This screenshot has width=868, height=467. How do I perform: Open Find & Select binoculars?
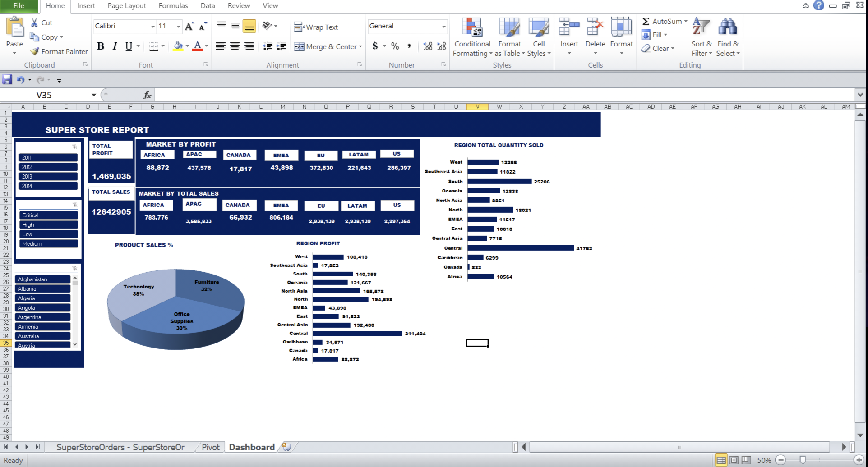pos(728,37)
